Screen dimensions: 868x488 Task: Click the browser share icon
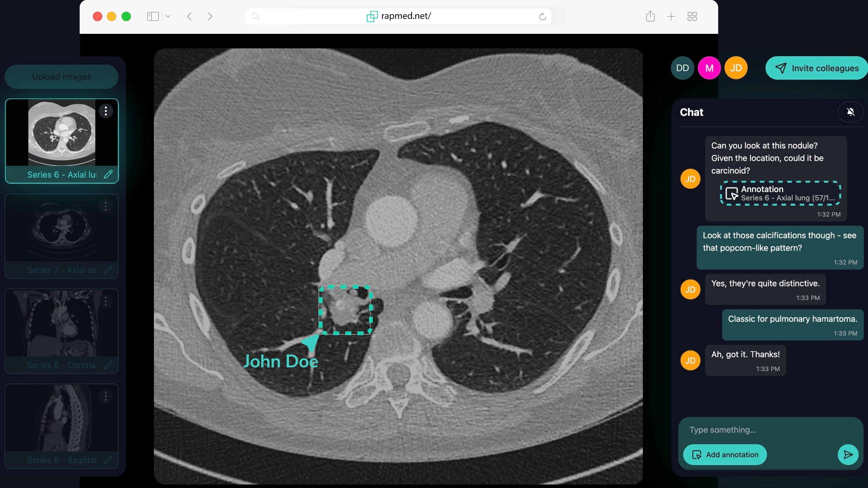[650, 16]
